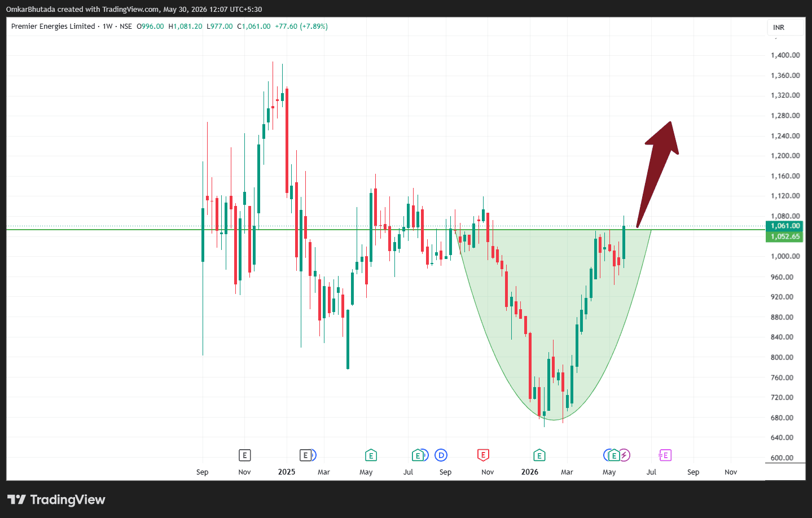Click the current price label 1,061.00
812x518 pixels.
pyautogui.click(x=784, y=226)
